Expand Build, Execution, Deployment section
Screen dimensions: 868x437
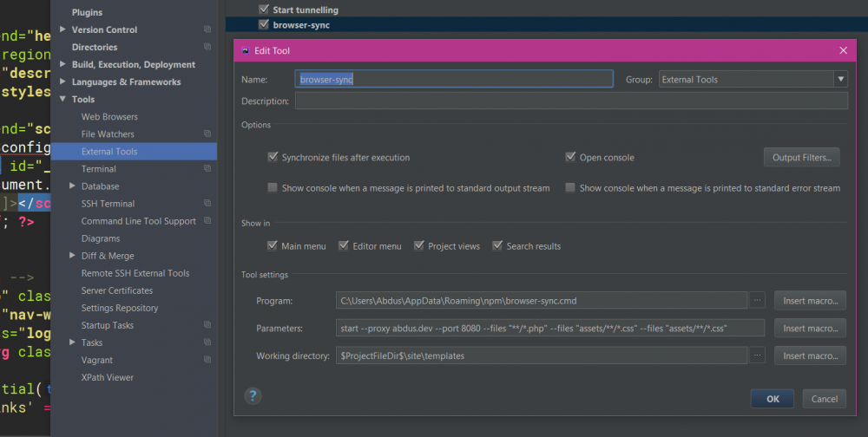click(62, 64)
